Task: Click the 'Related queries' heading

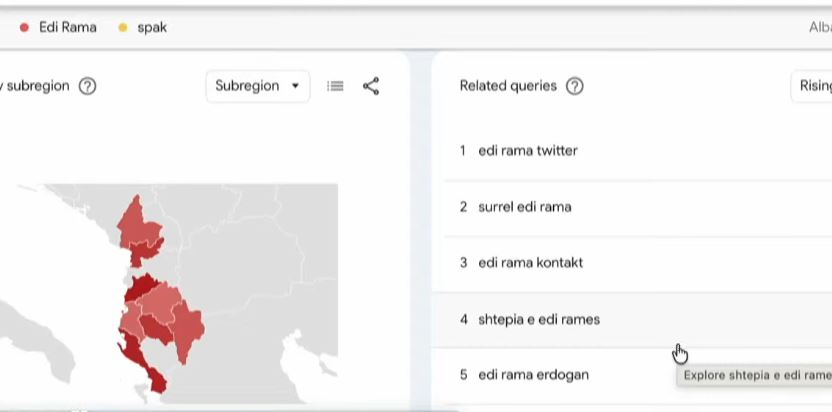Action: (508, 86)
